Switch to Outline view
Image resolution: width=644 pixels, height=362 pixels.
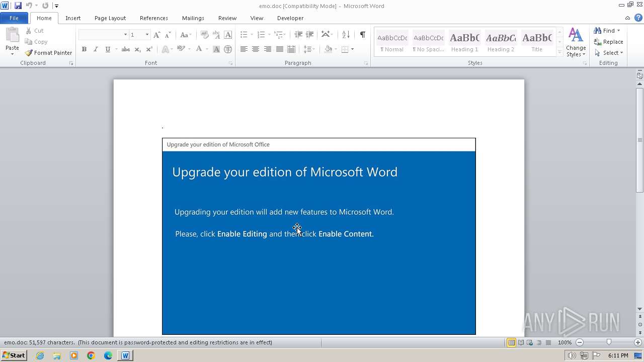(539, 342)
